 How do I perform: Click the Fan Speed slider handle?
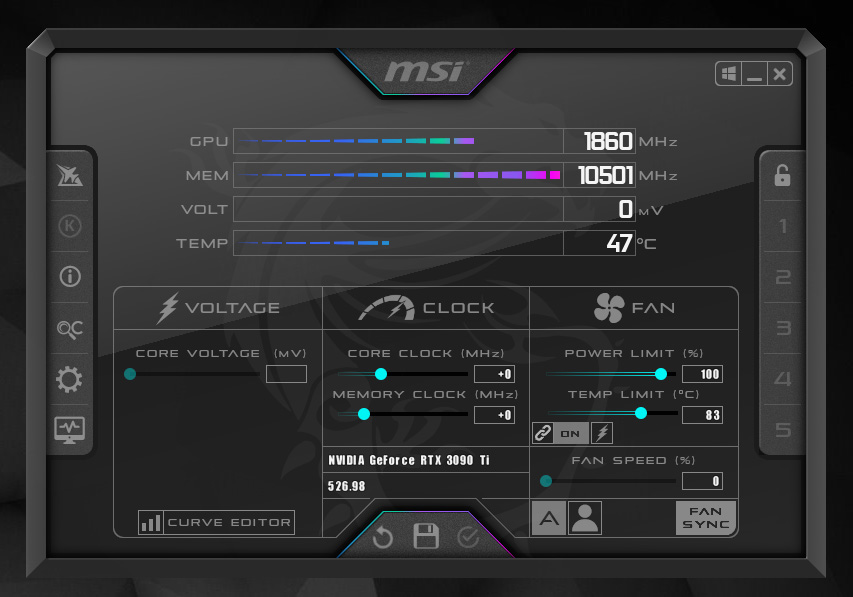546,481
